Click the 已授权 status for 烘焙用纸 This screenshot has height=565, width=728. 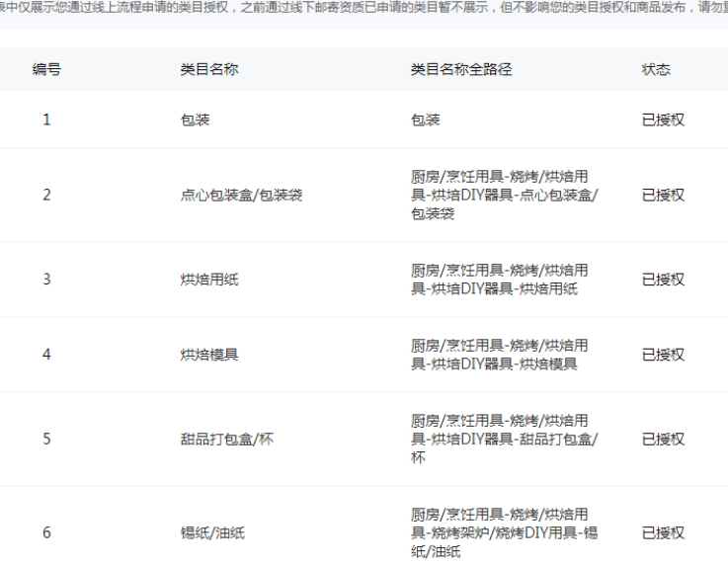pos(663,280)
